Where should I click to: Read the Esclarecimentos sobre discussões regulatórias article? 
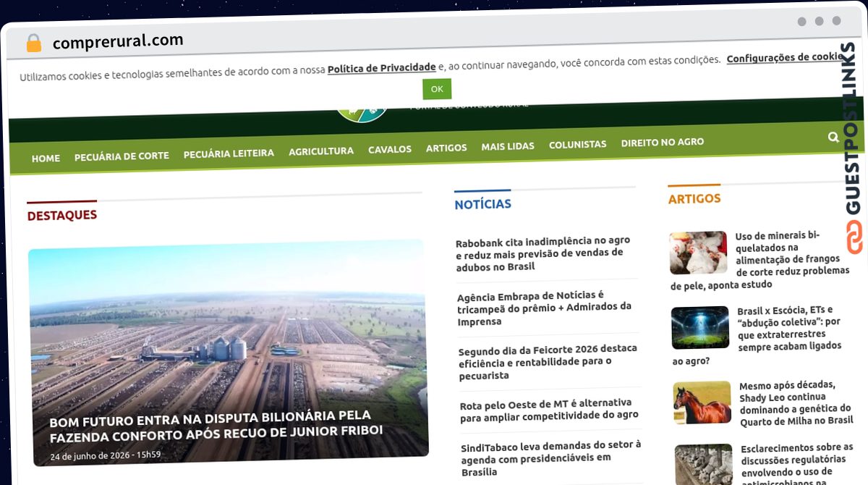click(797, 464)
